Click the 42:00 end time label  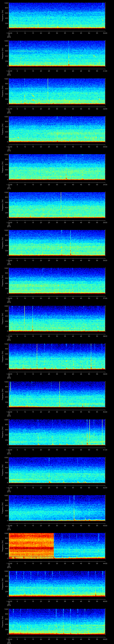(105, 487)
